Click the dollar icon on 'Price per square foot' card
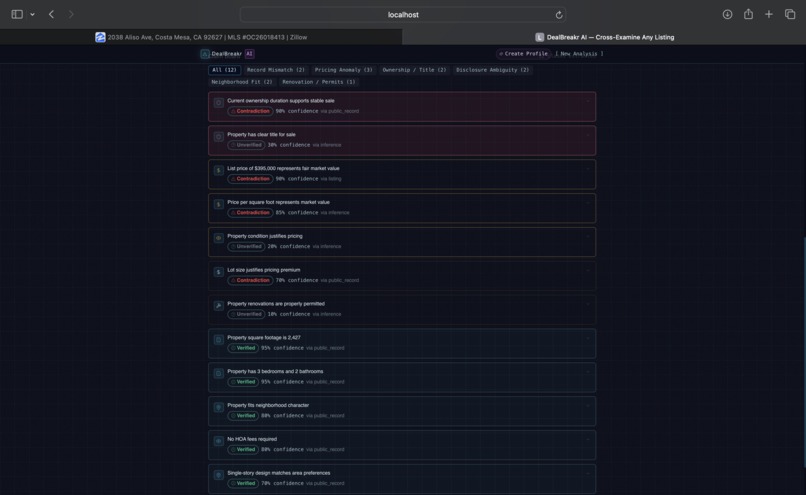 [218, 204]
